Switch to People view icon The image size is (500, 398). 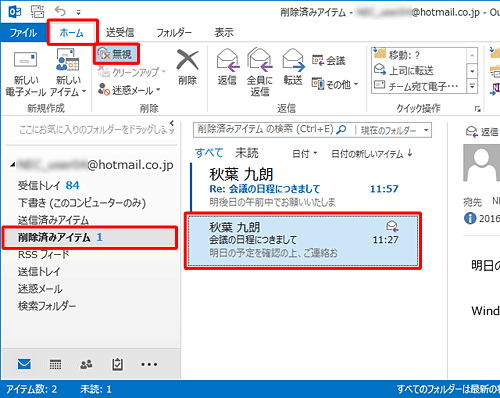point(86,364)
